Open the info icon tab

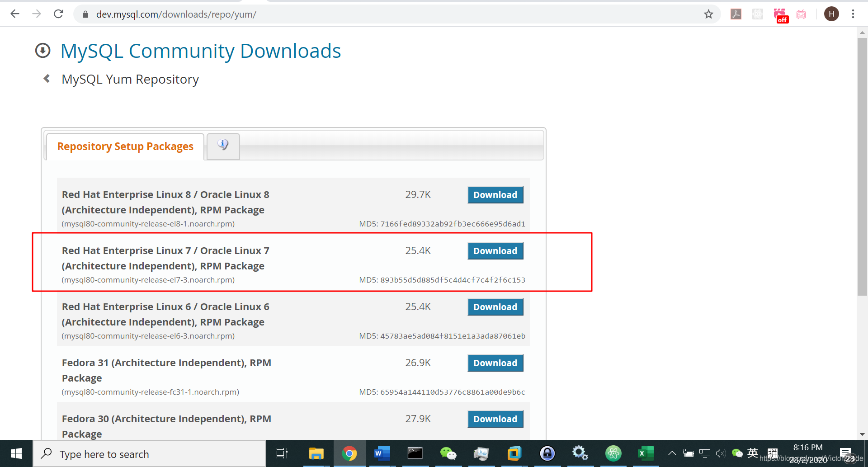click(x=223, y=146)
